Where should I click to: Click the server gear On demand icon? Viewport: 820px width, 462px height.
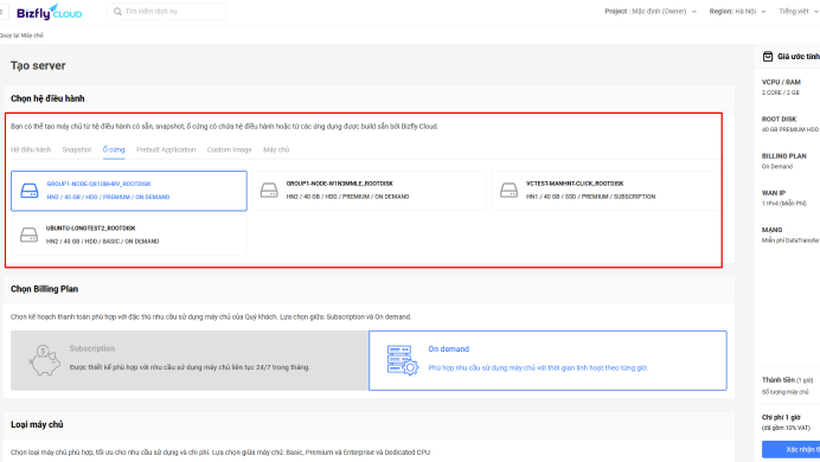pyautogui.click(x=403, y=360)
